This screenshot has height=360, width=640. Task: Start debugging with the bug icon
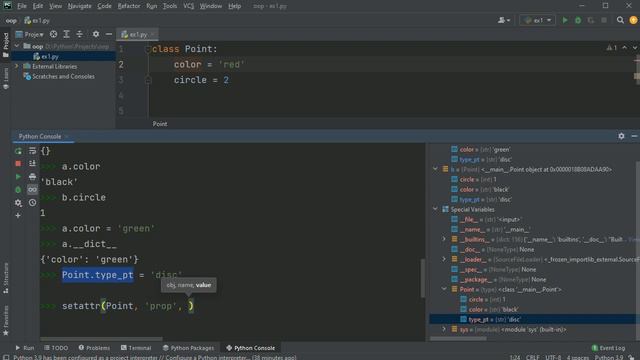(x=578, y=20)
